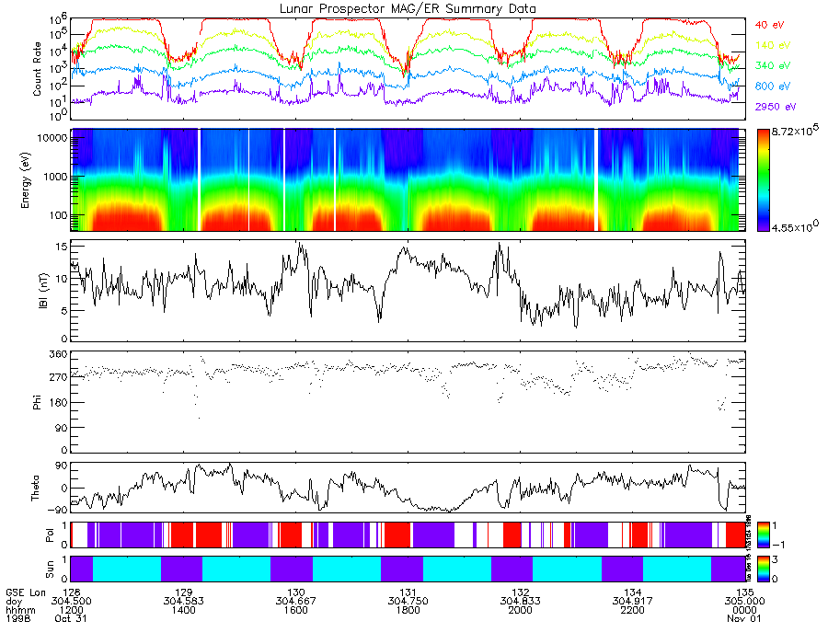
Task: Click the 'Oct 31' date label
Action: click(71, 618)
